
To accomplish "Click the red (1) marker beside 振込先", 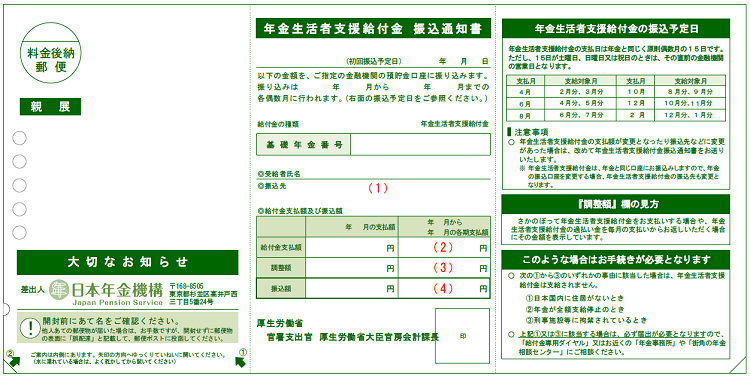I will click(377, 188).
